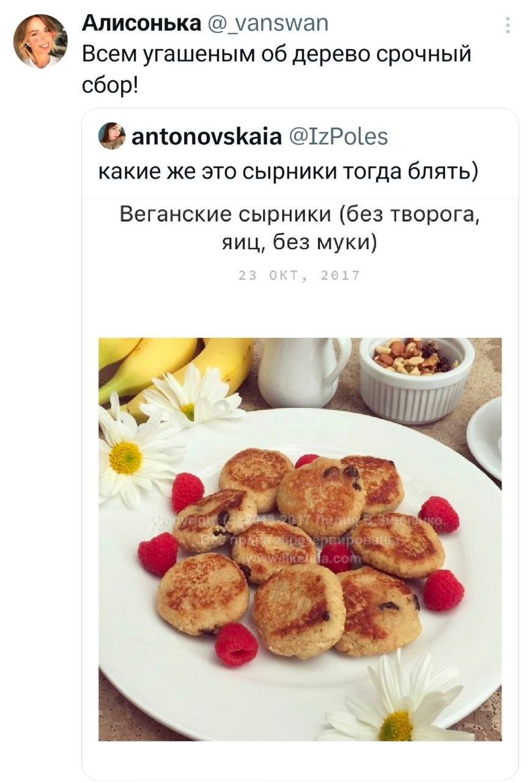This screenshot has width=532, height=783.
Task: Open the Алисонька display name link
Action: [x=141, y=23]
